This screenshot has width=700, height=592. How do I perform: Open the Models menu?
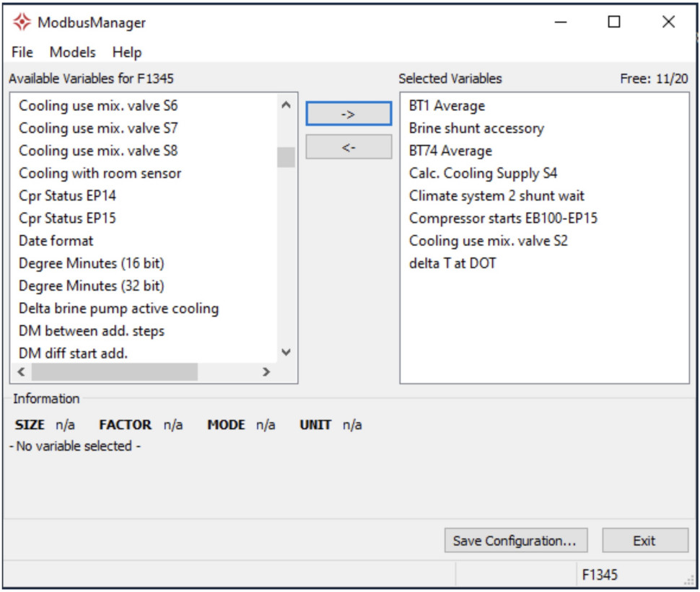(x=72, y=52)
